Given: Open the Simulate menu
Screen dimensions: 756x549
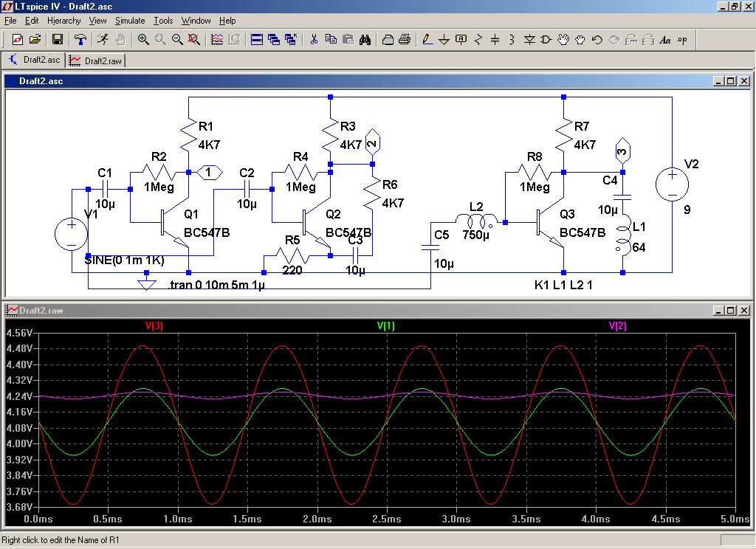Looking at the screenshot, I should click(130, 21).
